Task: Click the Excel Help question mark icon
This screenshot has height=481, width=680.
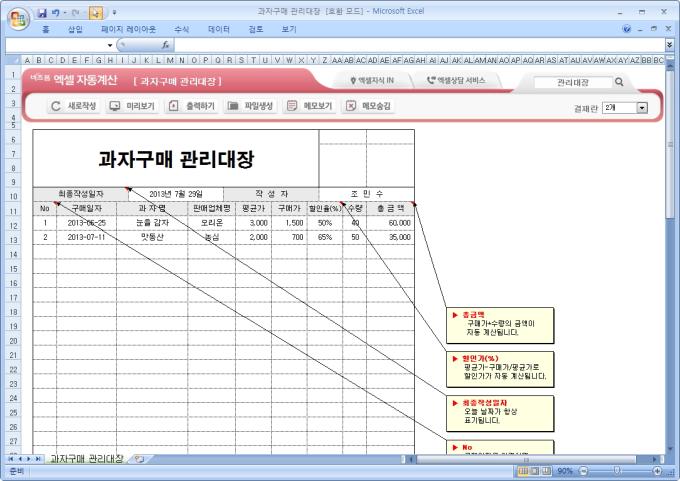Action: pos(627,30)
